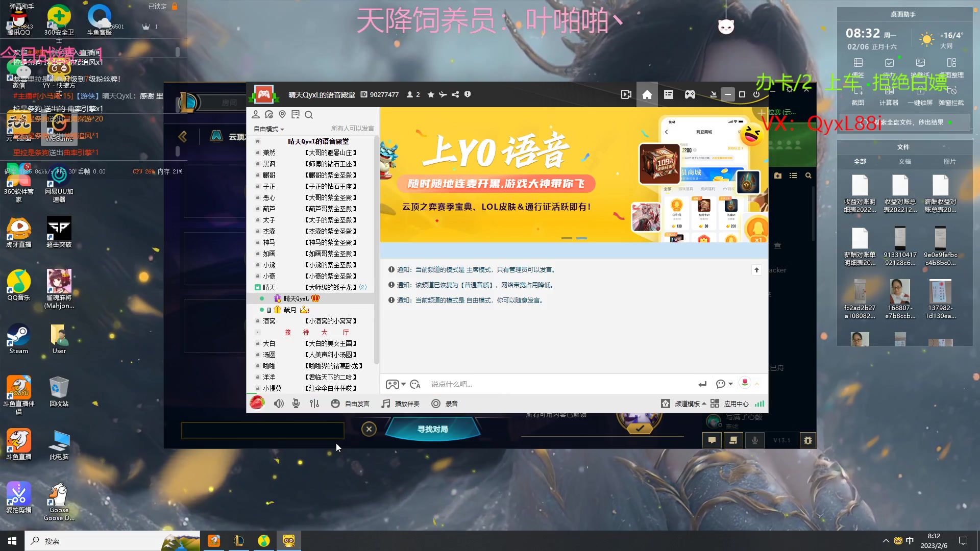Image resolution: width=980 pixels, height=551 pixels.
Task: Cancel lobby with X button in League client
Action: coord(369,429)
